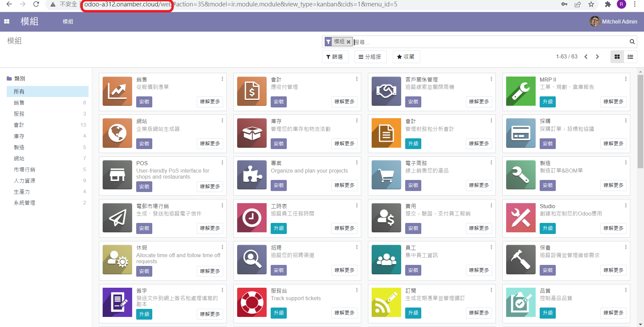Click the 網站 globe icon
This screenshot has height=327, width=644.
click(117, 133)
